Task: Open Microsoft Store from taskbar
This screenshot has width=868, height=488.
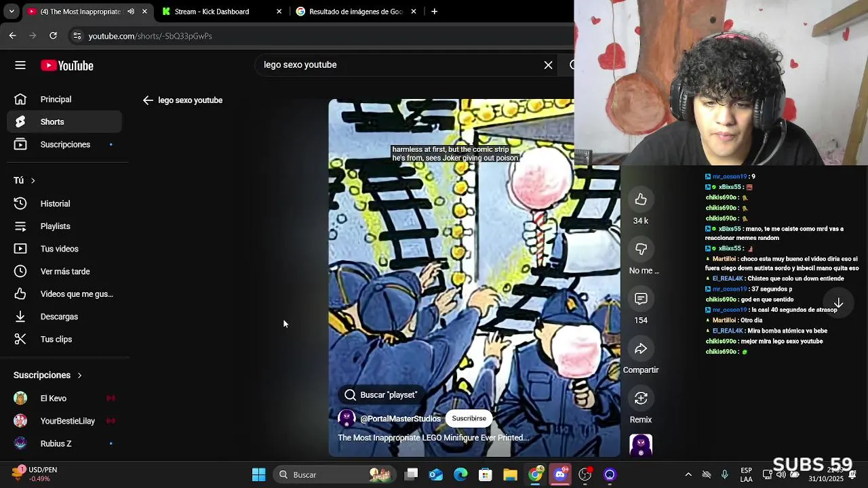Action: [x=486, y=474]
